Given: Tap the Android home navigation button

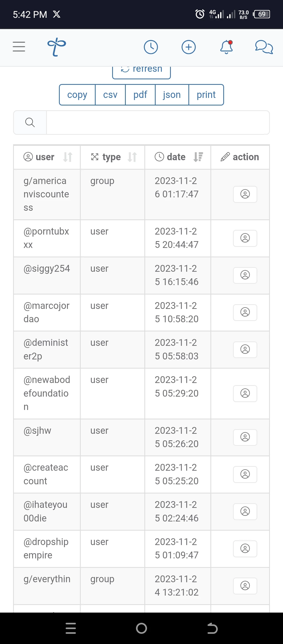Looking at the screenshot, I should (x=141, y=628).
